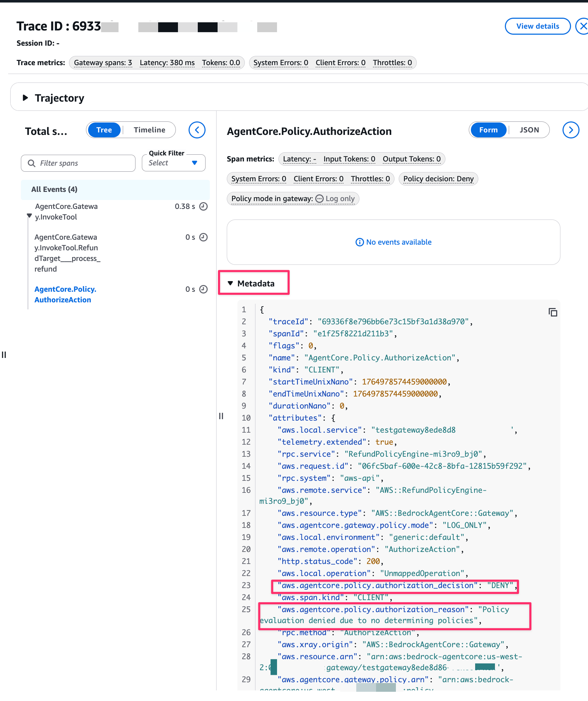Click the vertical panel divider resize handle
This screenshot has height=701, width=588.
pos(221,416)
